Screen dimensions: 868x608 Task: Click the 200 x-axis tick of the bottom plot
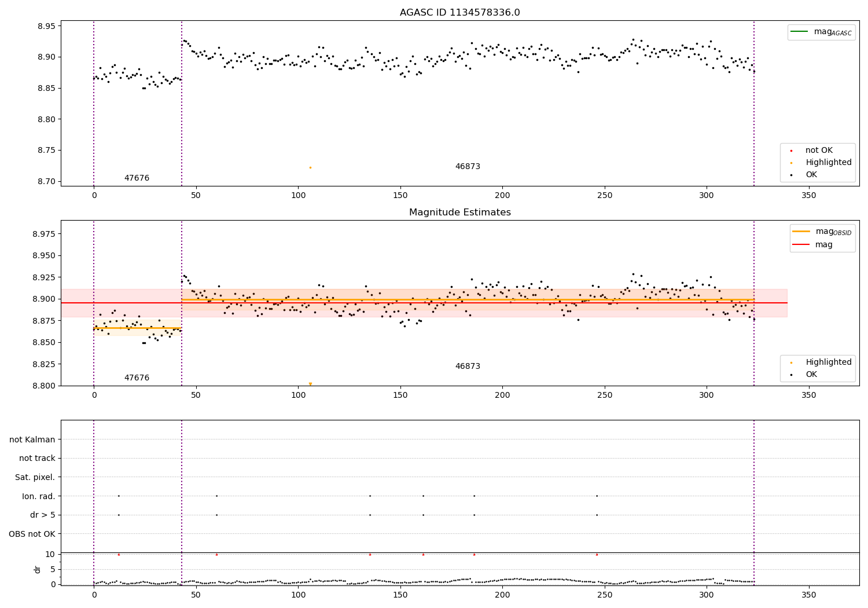coord(502,595)
